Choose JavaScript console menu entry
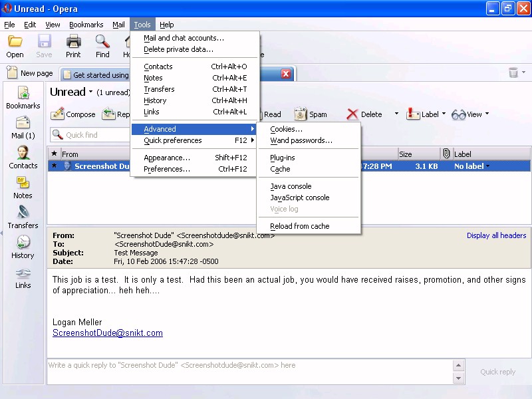Image resolution: width=532 pixels, height=399 pixels. pos(299,198)
